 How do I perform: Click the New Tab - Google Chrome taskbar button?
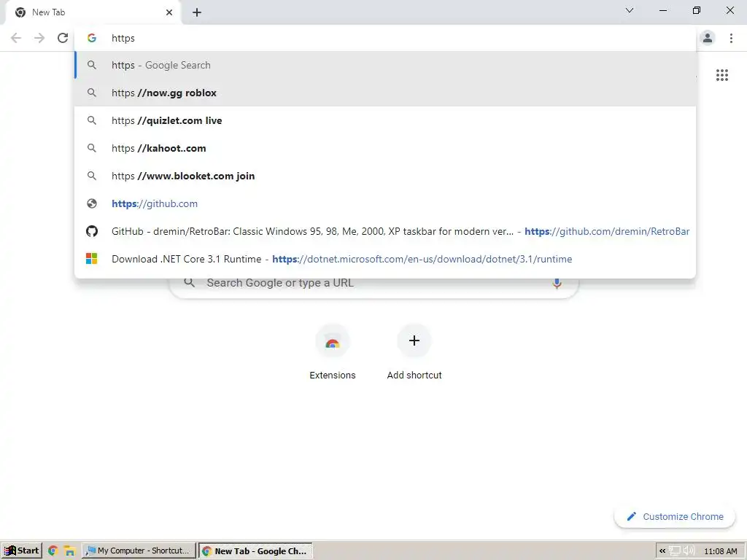255,551
